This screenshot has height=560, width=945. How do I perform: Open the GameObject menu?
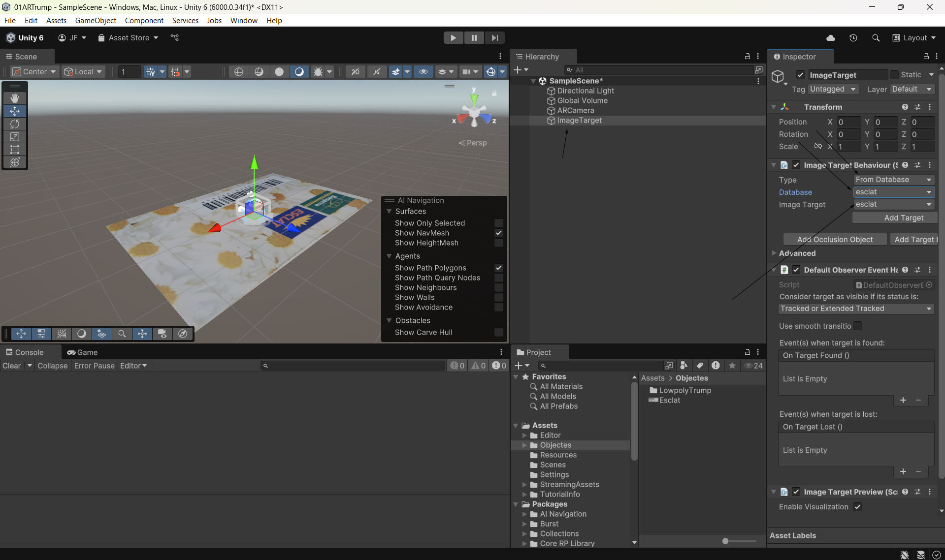96,20
